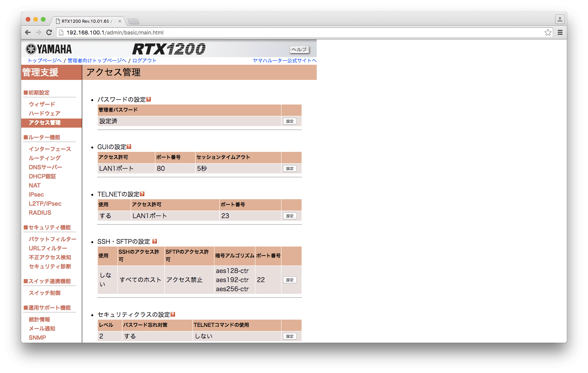Image resolution: width=588 pixels, height=373 pixels.
Task: Open L2TP/IPsec in the sidebar
Action: 45,203
